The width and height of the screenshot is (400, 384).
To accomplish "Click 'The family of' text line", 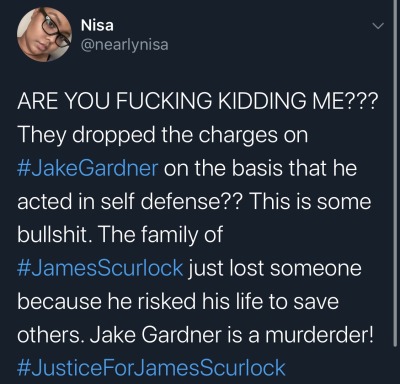I will tap(160, 235).
